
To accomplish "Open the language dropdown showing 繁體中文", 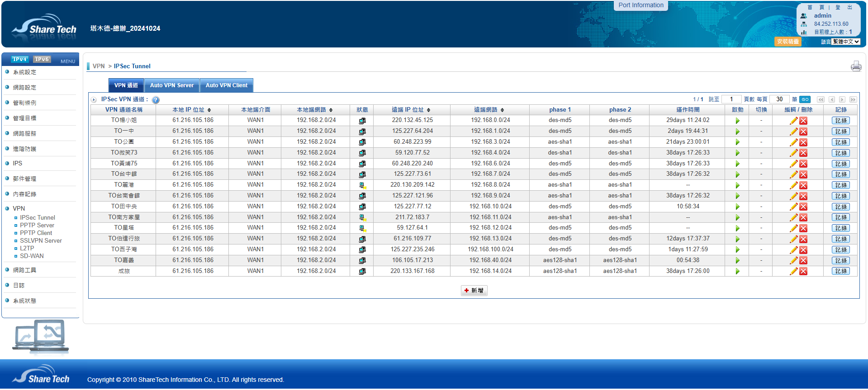I will coord(846,42).
